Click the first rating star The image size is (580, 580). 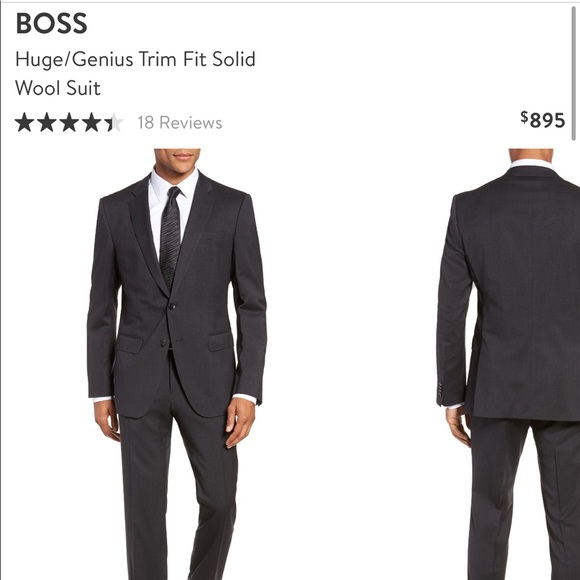click(24, 122)
